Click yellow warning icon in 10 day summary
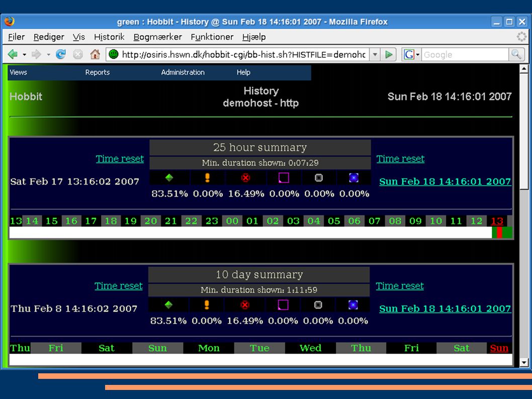 [x=207, y=304]
